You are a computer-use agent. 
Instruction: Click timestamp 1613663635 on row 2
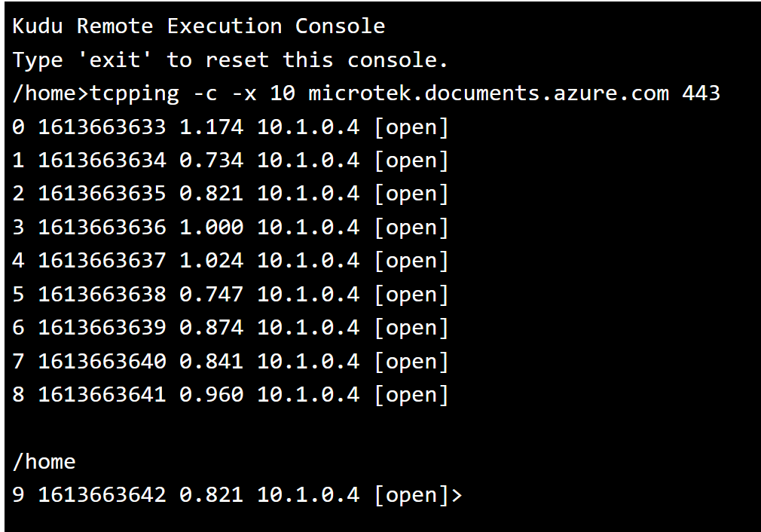(102, 194)
